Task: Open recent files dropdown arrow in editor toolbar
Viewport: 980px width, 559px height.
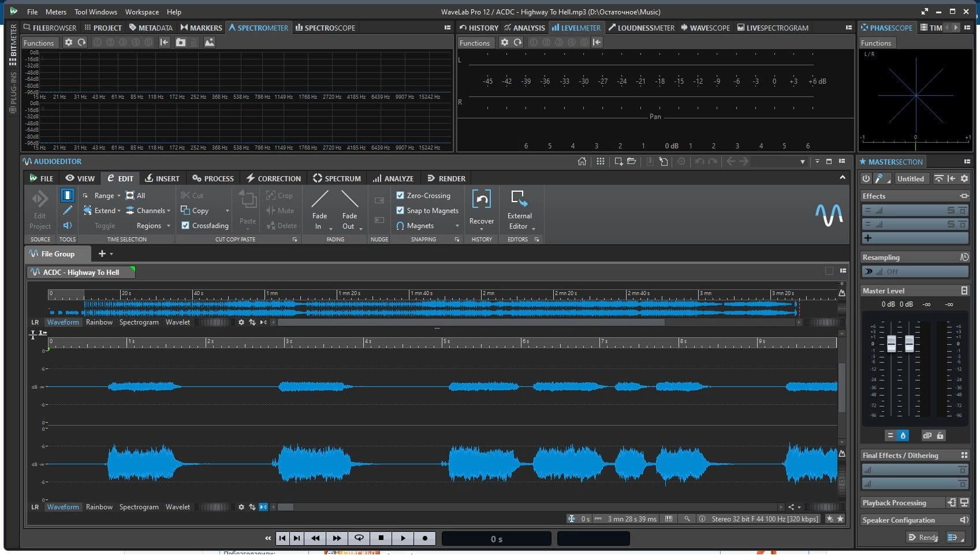Action: click(803, 162)
